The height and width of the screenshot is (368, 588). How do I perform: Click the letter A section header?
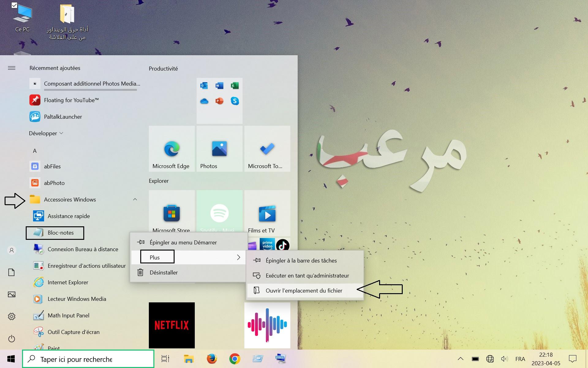(35, 151)
